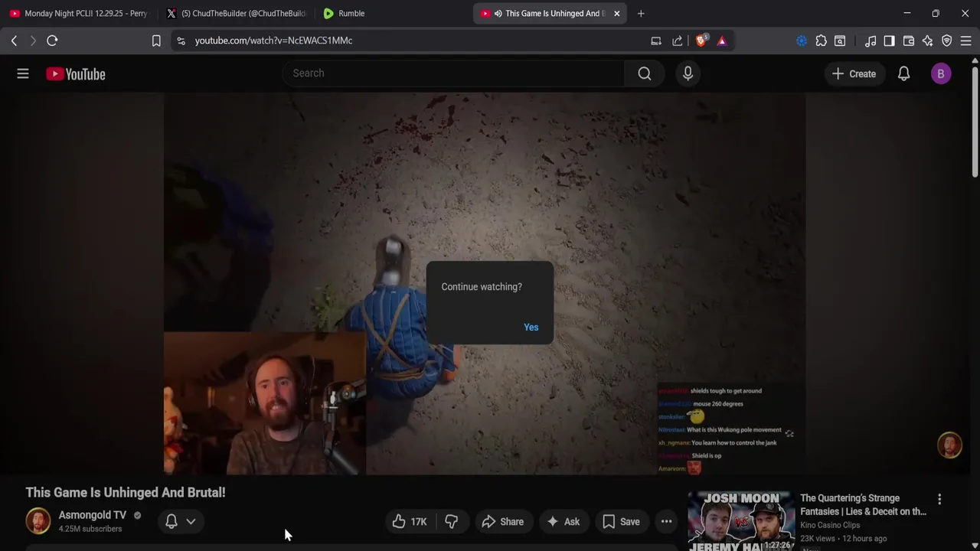The image size is (980, 551).
Task: Click Yes in Continue watching dialog
Action: (531, 328)
